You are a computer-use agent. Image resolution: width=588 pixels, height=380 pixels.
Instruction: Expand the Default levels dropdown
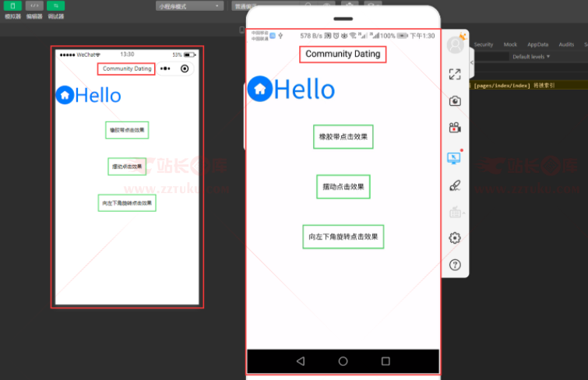click(x=531, y=57)
